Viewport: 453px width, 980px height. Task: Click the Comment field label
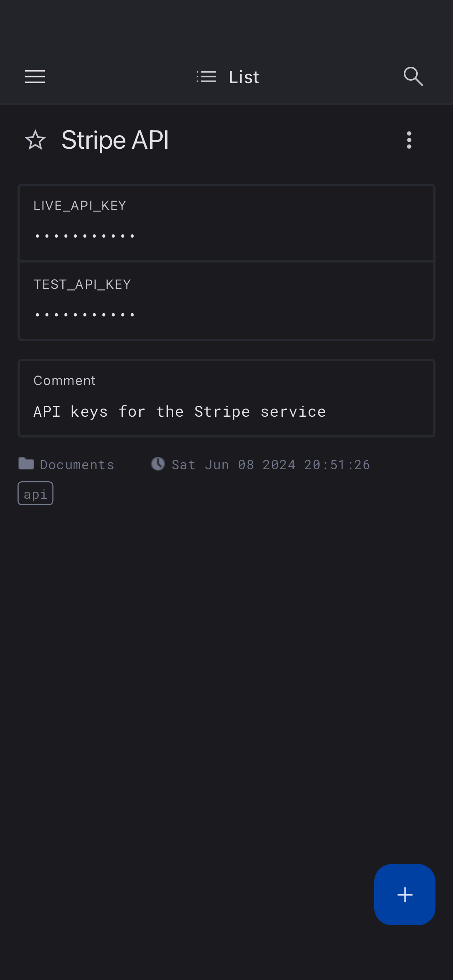point(64,380)
